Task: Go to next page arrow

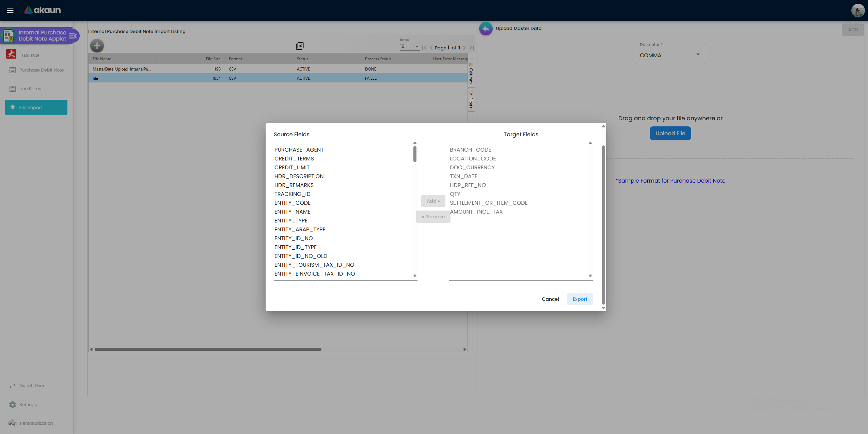Action: pos(464,48)
